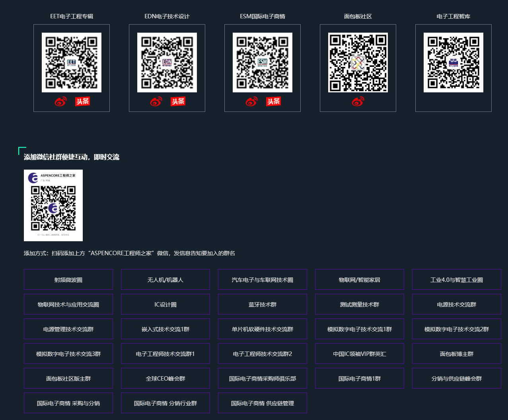Click 国际电子商情 采购与分销 button
Image resolution: width=508 pixels, height=420 pixels.
click(68, 403)
